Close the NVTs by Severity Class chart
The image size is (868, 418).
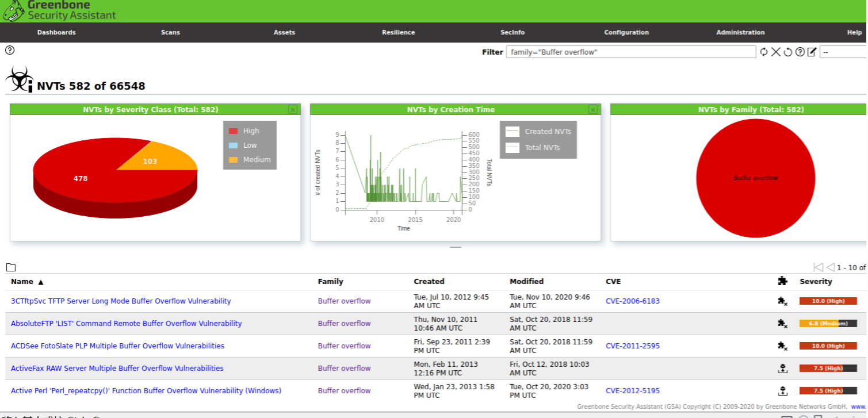[x=293, y=109]
